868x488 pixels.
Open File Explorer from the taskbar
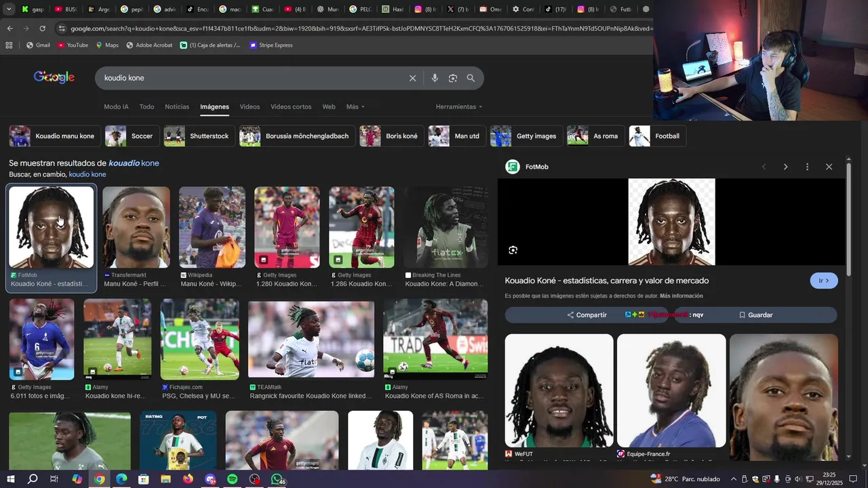pyautogui.click(x=165, y=479)
